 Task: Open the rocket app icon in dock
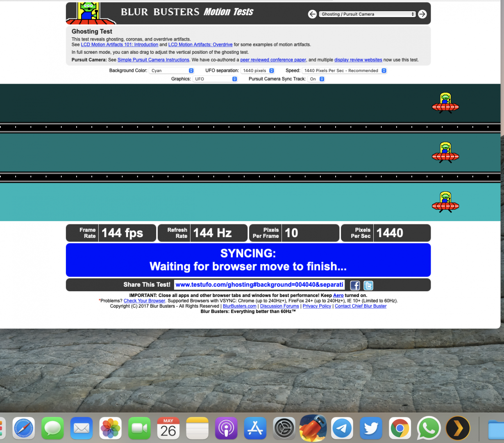pos(313,428)
